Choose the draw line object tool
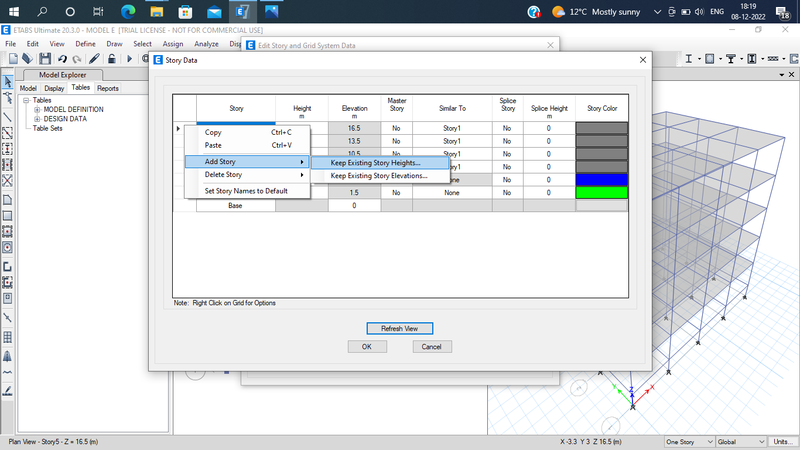Viewport: 800px width, 450px height. pos(8,117)
